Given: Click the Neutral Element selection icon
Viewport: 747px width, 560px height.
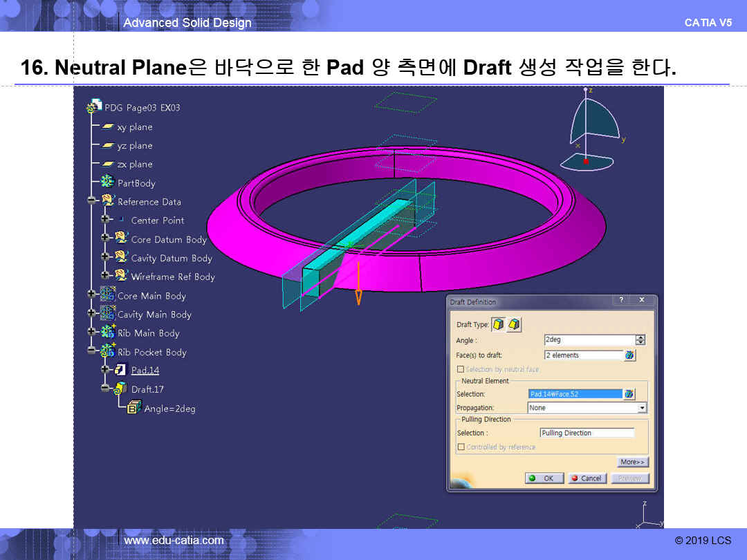Looking at the screenshot, I should 629,394.
